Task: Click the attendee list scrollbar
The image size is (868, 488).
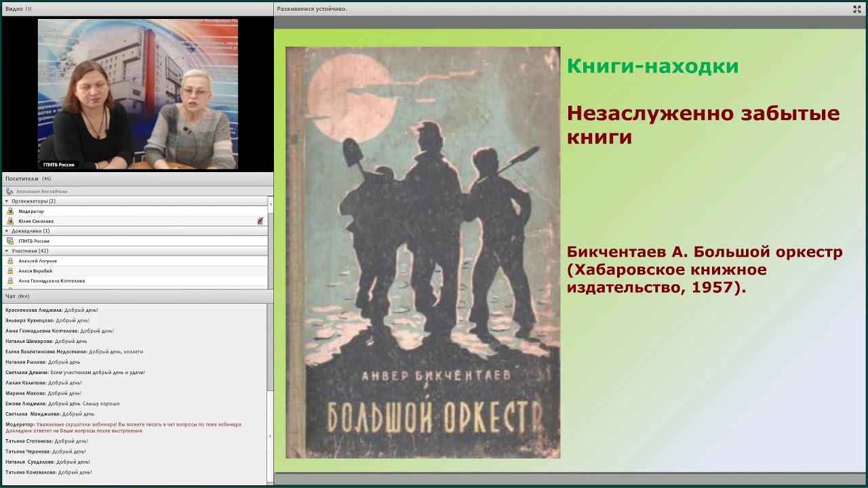Action: 271,243
